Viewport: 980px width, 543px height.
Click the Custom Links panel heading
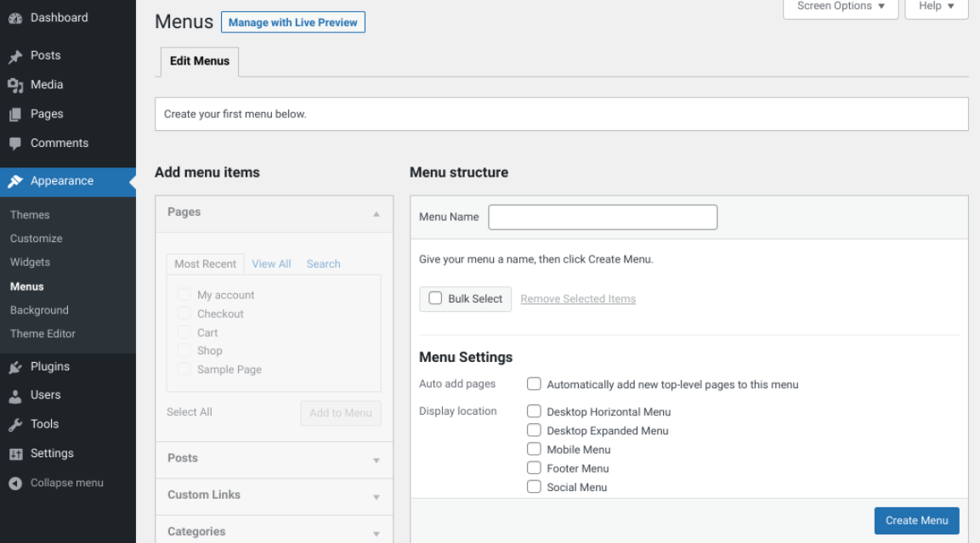point(204,495)
